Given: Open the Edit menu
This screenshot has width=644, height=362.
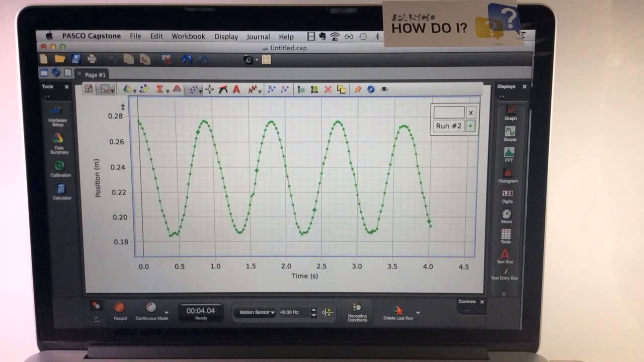Looking at the screenshot, I should 156,36.
